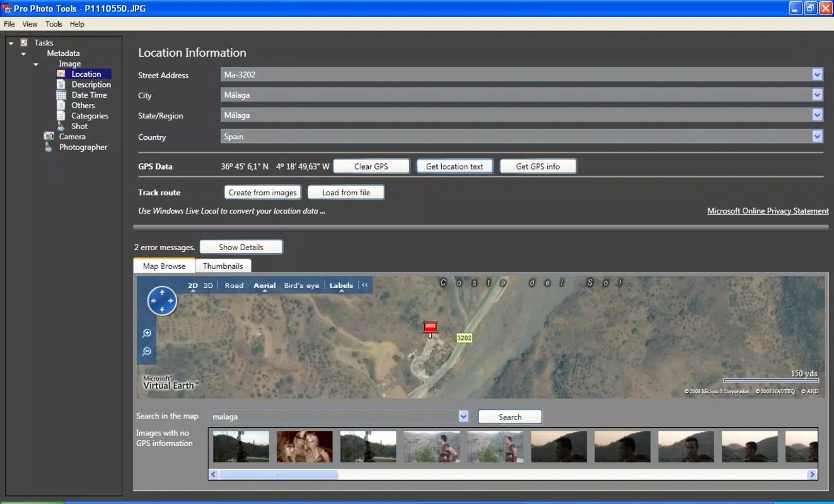Click the Pro Photo Tools title bar icon

pyautogui.click(x=6, y=8)
